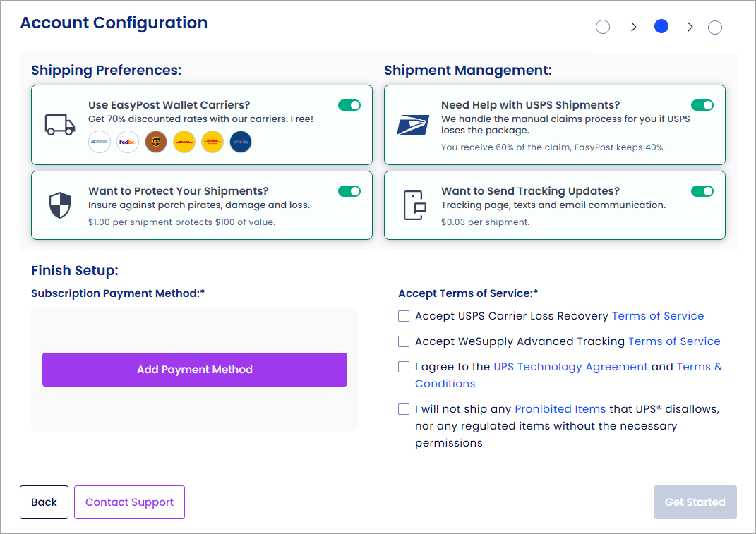Toggle Need Help with USPS Shipments switch

[702, 105]
